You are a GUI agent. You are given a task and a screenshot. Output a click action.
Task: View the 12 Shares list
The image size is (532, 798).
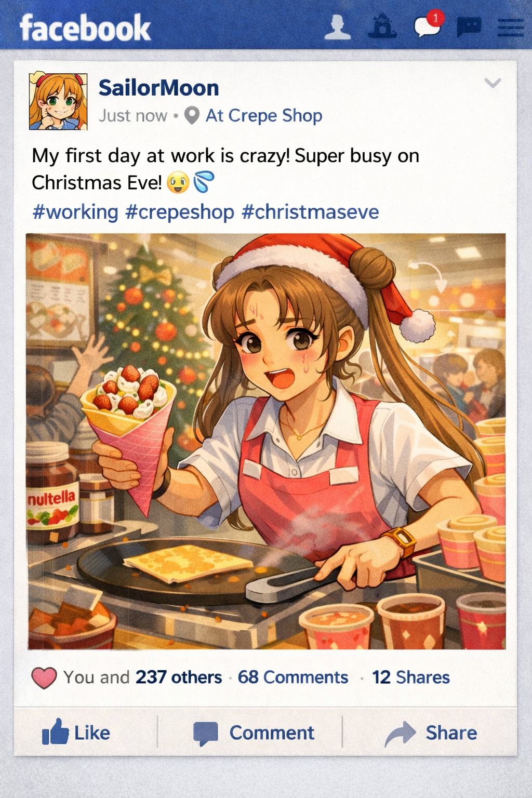tap(411, 677)
